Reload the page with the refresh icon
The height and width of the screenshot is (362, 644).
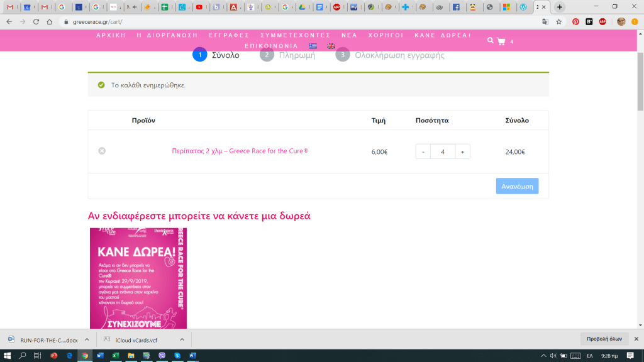[35, 21]
